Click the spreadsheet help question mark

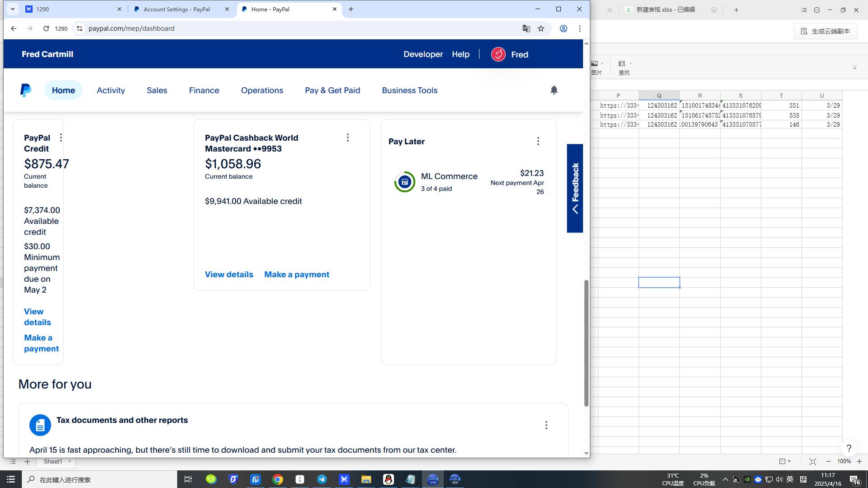tap(849, 448)
